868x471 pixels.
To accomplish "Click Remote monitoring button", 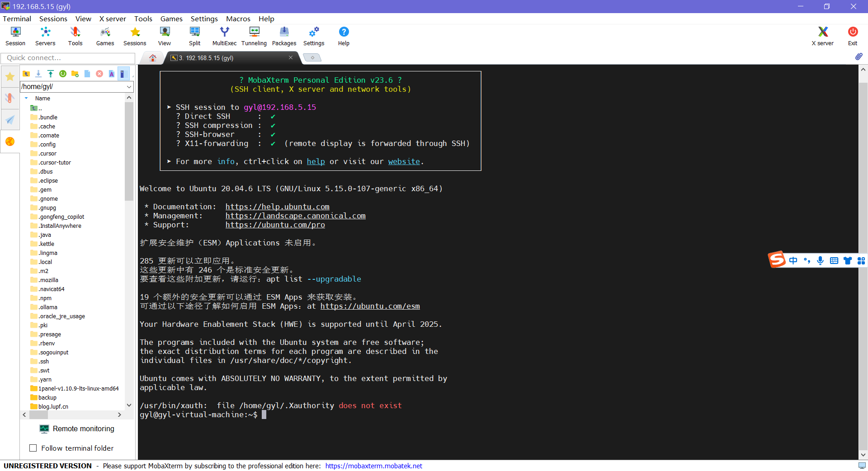I will click(77, 429).
